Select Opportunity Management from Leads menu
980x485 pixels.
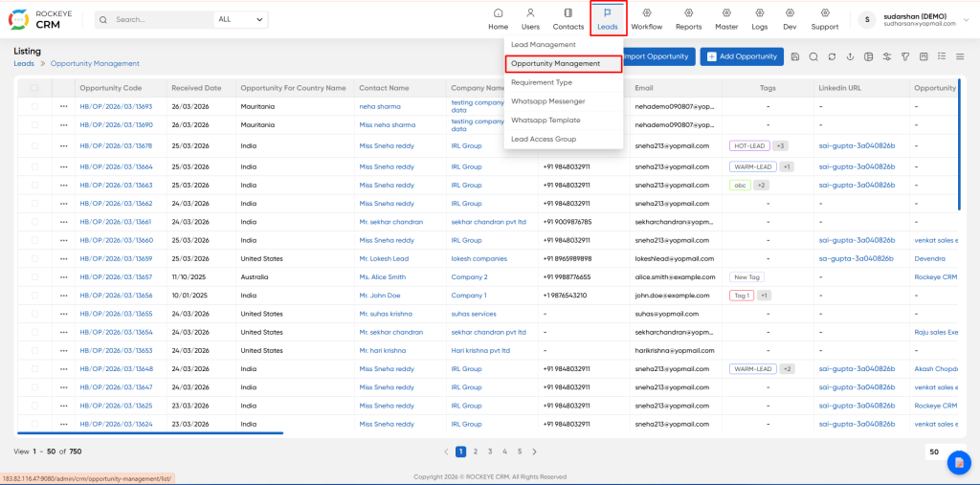563,64
